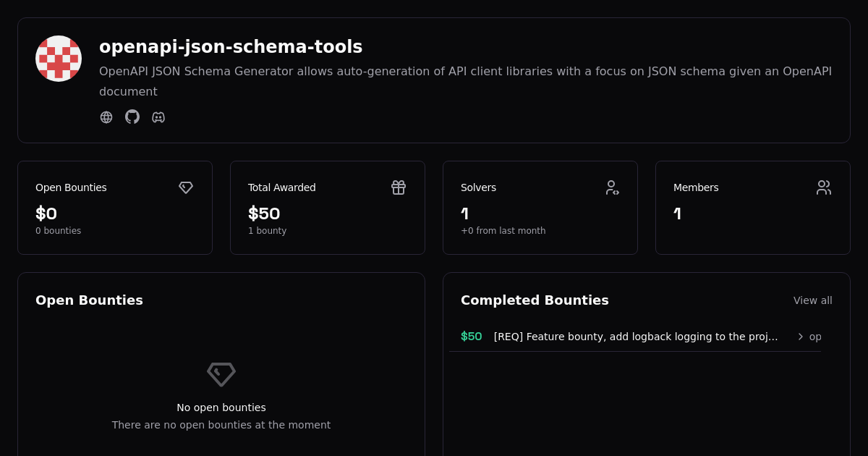Click the 'Completed Bounties' section heading

coord(535,300)
